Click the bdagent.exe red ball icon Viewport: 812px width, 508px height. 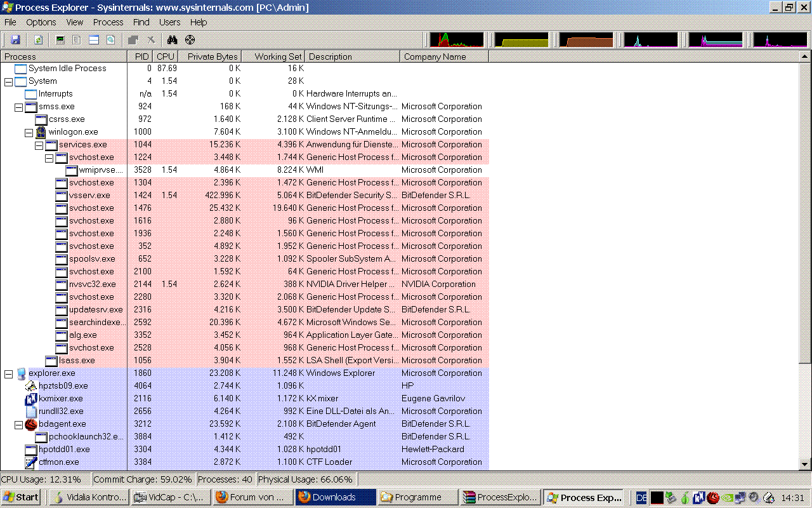click(30, 424)
